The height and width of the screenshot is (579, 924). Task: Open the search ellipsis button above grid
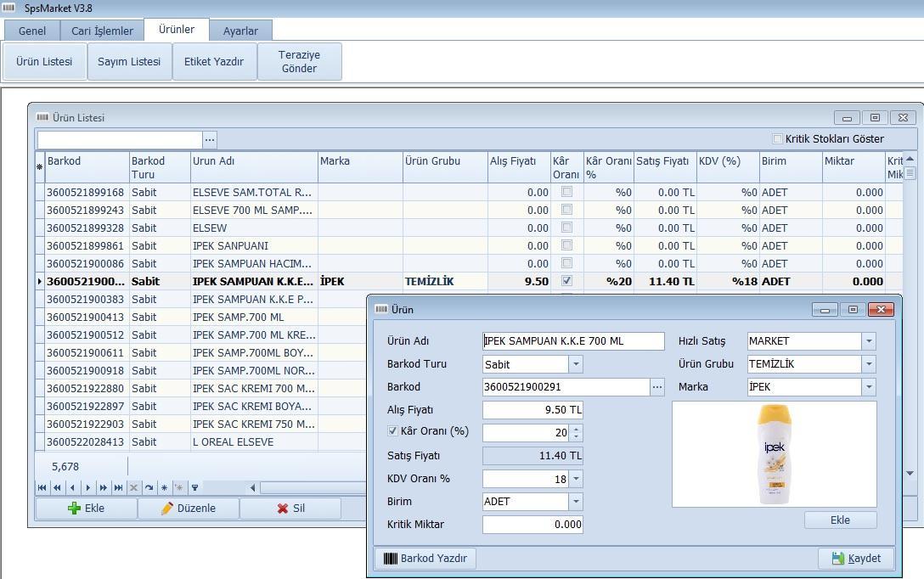210,139
